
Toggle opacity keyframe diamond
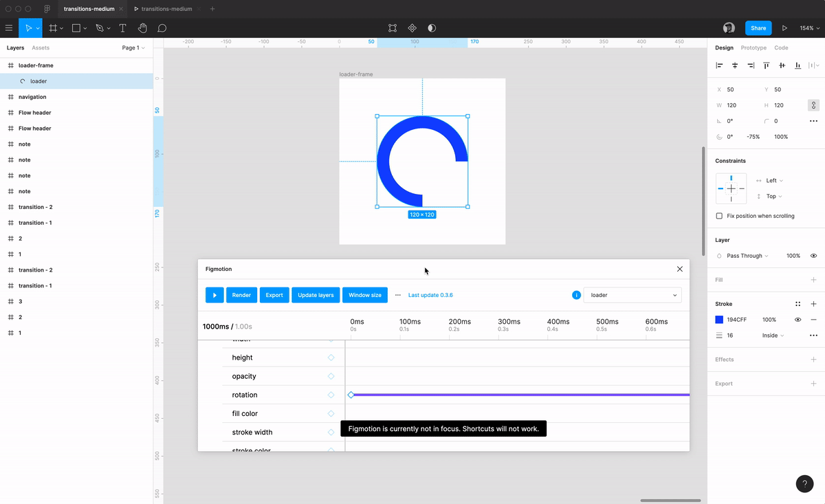pos(331,376)
